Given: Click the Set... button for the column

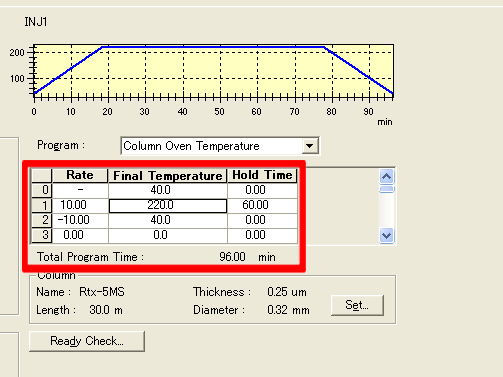Looking at the screenshot, I should click(357, 305).
